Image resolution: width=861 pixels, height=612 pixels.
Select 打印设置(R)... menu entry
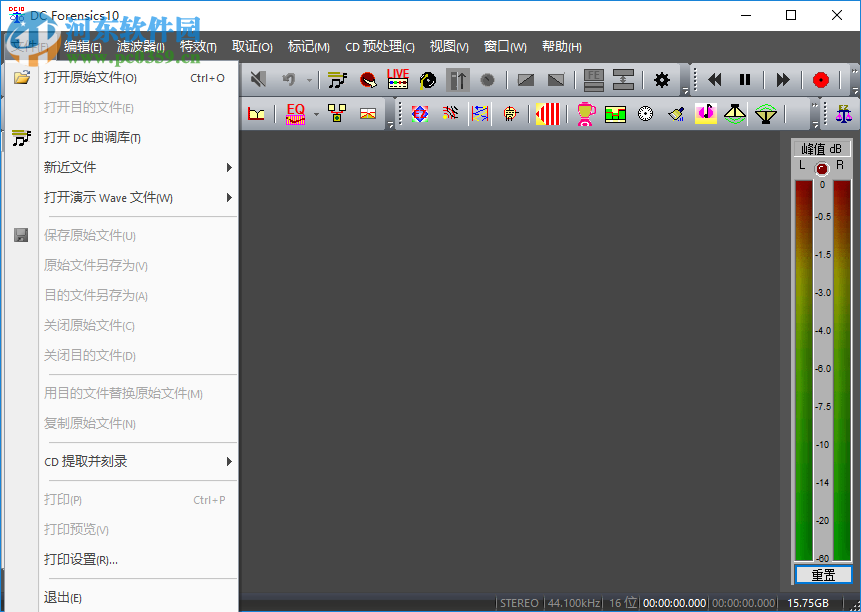point(122,560)
